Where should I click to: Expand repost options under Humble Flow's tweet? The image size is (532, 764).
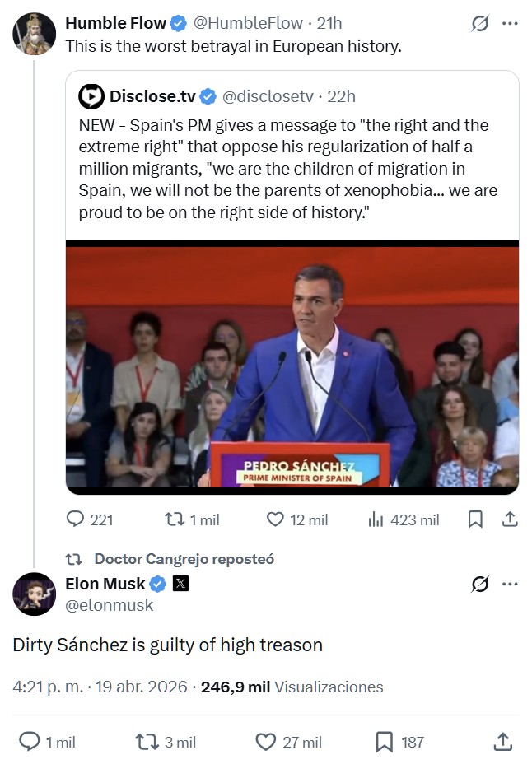pyautogui.click(x=174, y=519)
